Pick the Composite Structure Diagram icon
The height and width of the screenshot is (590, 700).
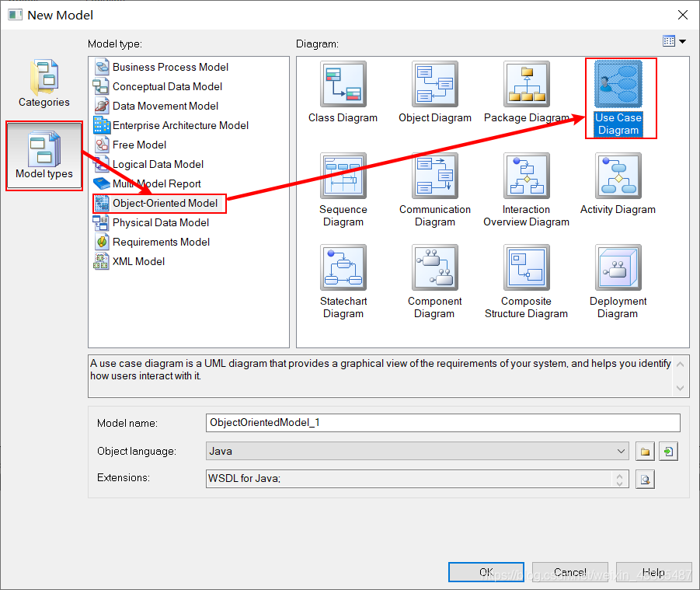(x=526, y=267)
